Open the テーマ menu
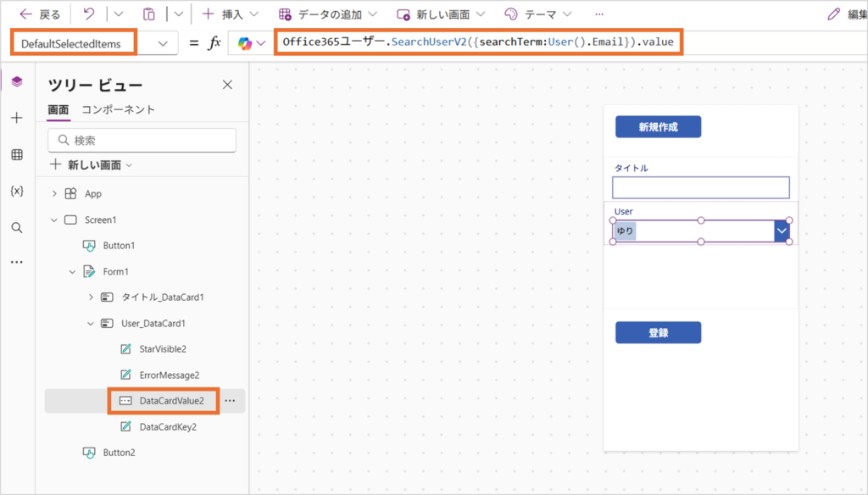This screenshot has height=495, width=868. click(x=538, y=14)
